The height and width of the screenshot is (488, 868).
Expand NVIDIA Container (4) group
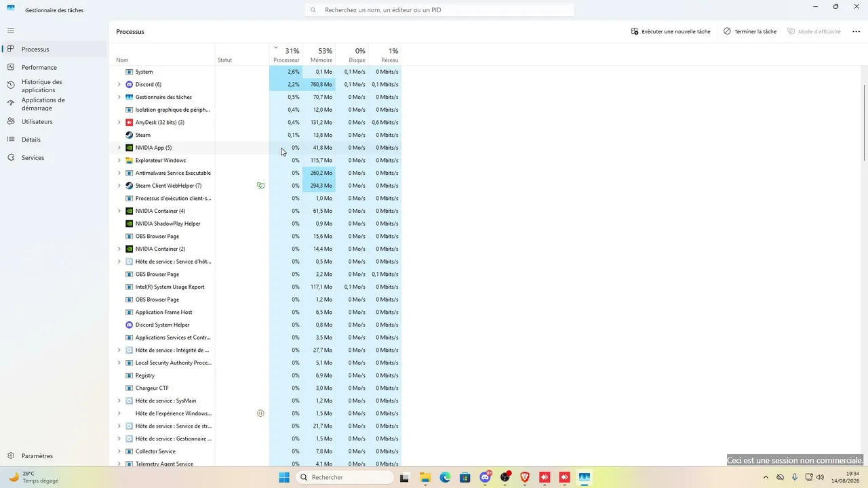click(x=119, y=211)
